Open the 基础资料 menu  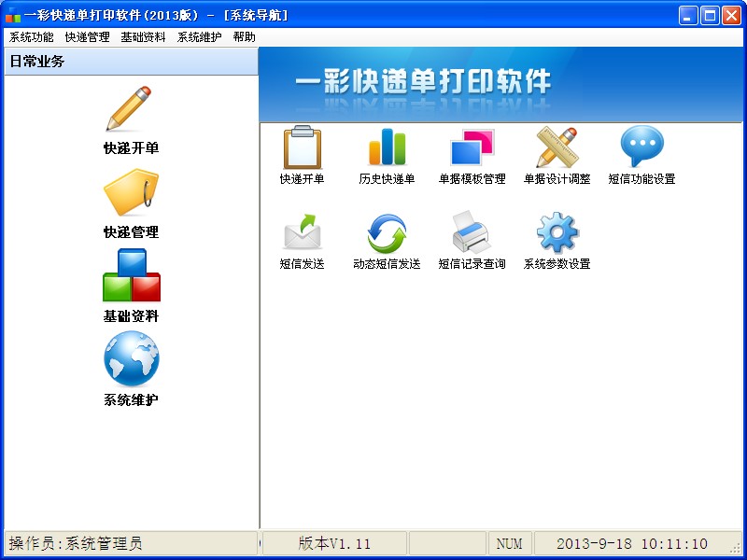click(x=141, y=37)
